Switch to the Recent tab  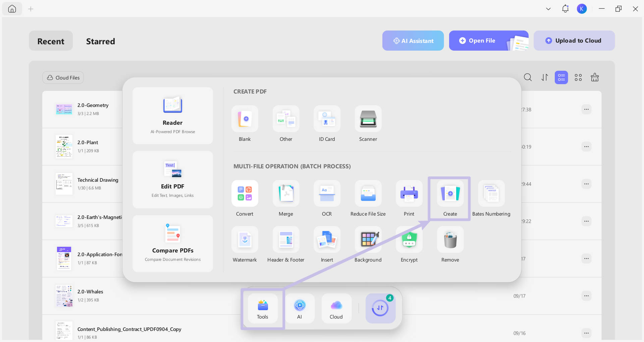click(51, 41)
